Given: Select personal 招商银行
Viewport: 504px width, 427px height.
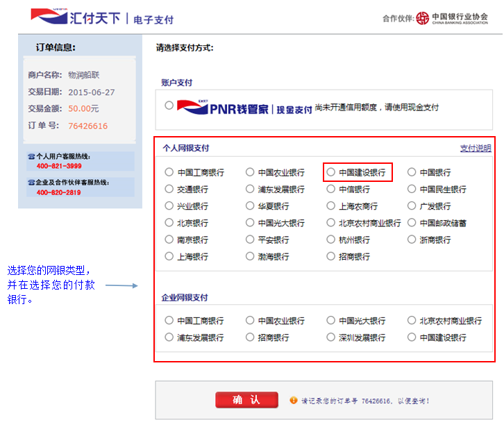Looking at the screenshot, I should tap(330, 256).
